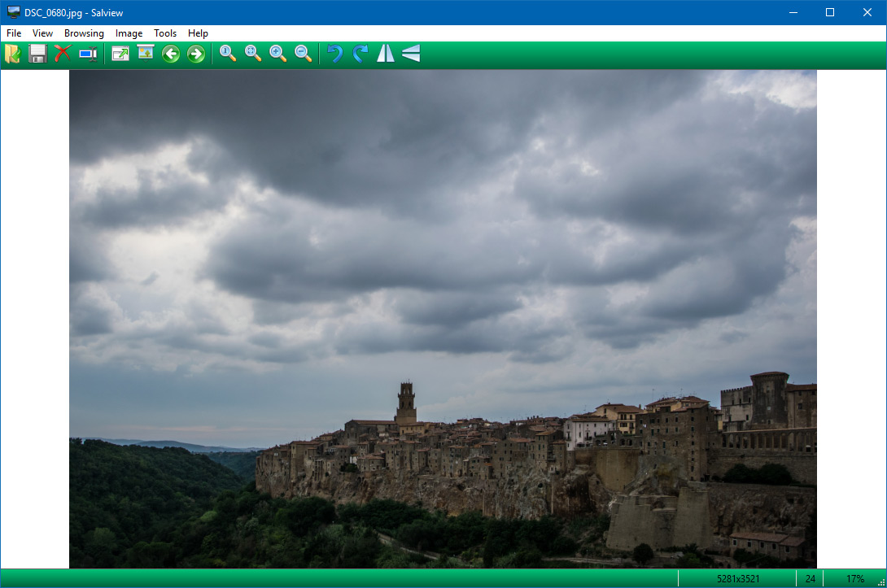Image resolution: width=887 pixels, height=588 pixels.
Task: Click the Salview app icon in title bar
Action: point(14,12)
